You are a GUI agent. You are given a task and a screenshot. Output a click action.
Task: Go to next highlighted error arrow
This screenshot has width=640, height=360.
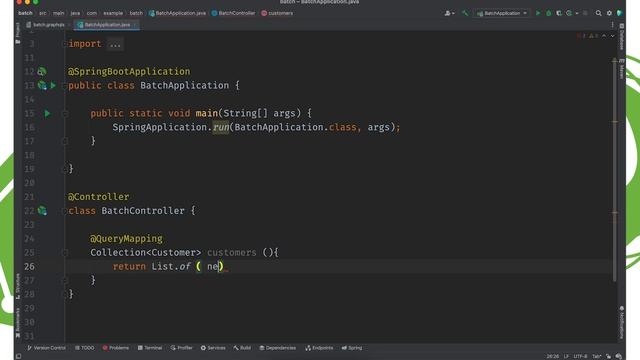coord(612,36)
